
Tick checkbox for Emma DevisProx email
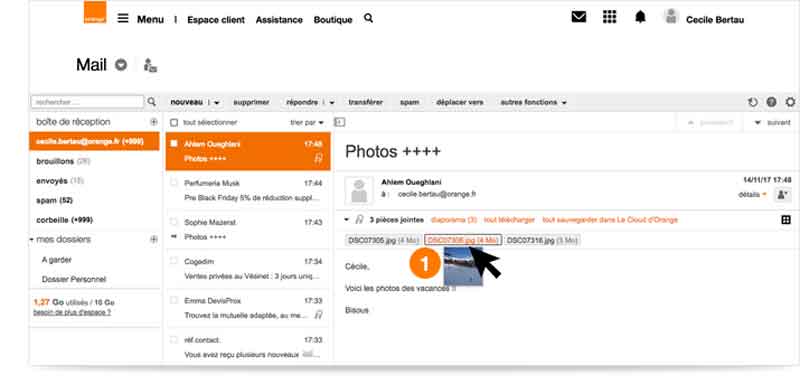[x=174, y=300]
